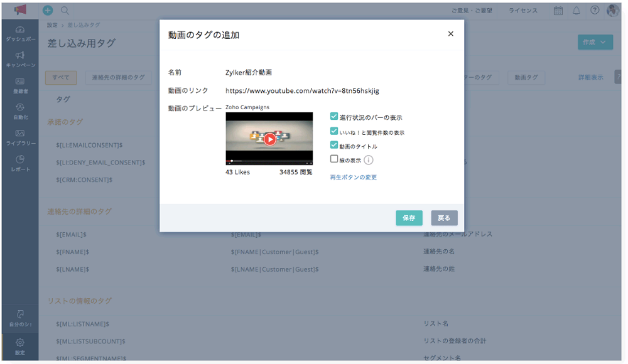628x364 pixels.
Task: Open ライセンス in the top bar
Action: (x=523, y=11)
